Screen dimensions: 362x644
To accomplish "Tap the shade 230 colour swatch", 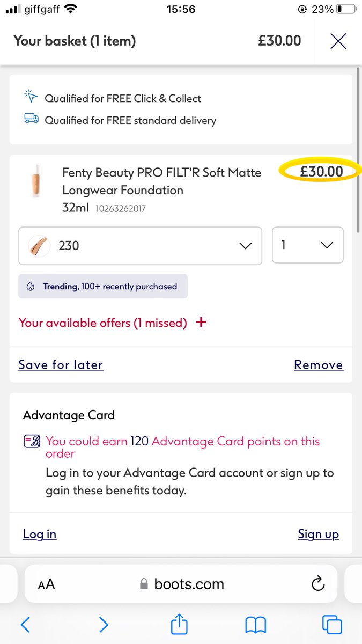I will pos(39,246).
